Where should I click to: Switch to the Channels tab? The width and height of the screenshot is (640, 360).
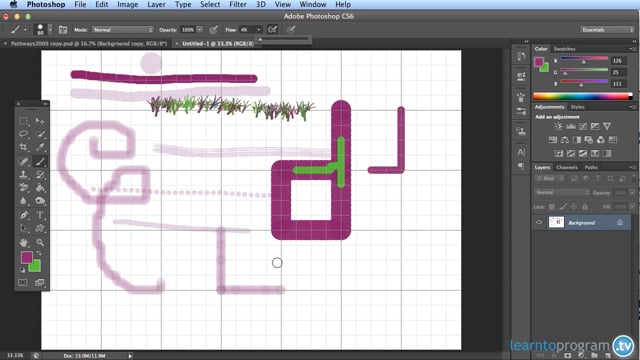coord(567,167)
